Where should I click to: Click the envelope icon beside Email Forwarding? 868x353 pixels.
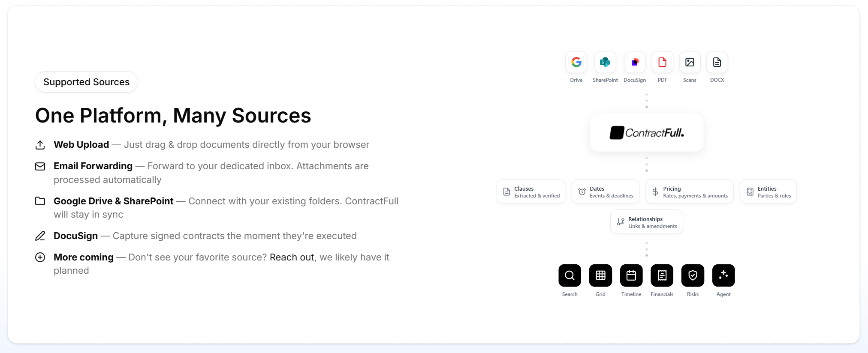coord(40,166)
